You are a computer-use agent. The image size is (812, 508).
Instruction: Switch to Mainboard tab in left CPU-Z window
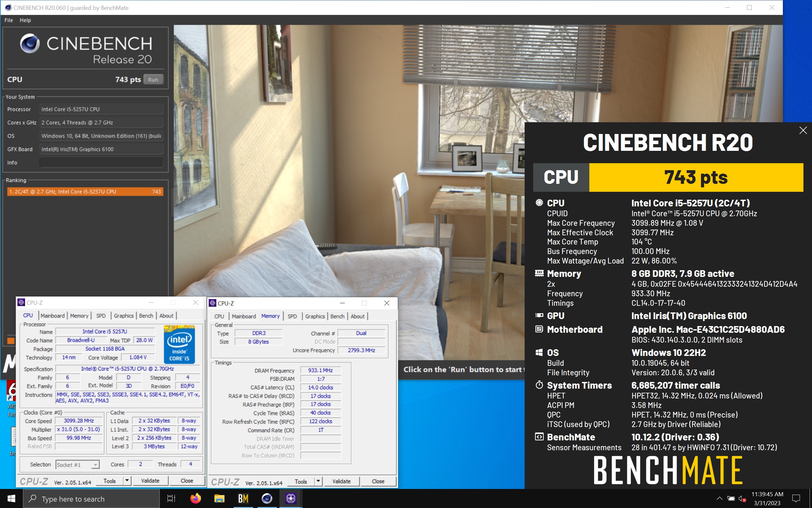[52, 316]
